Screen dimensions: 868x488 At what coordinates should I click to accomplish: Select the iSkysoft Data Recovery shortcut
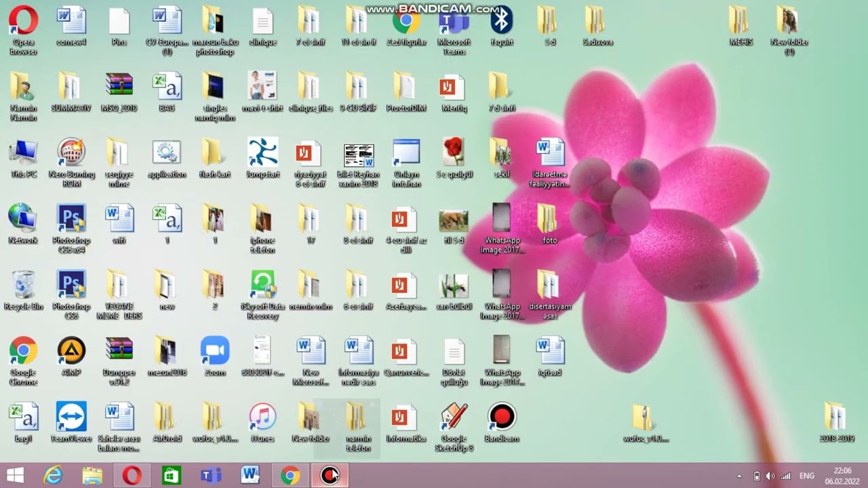coord(262,295)
